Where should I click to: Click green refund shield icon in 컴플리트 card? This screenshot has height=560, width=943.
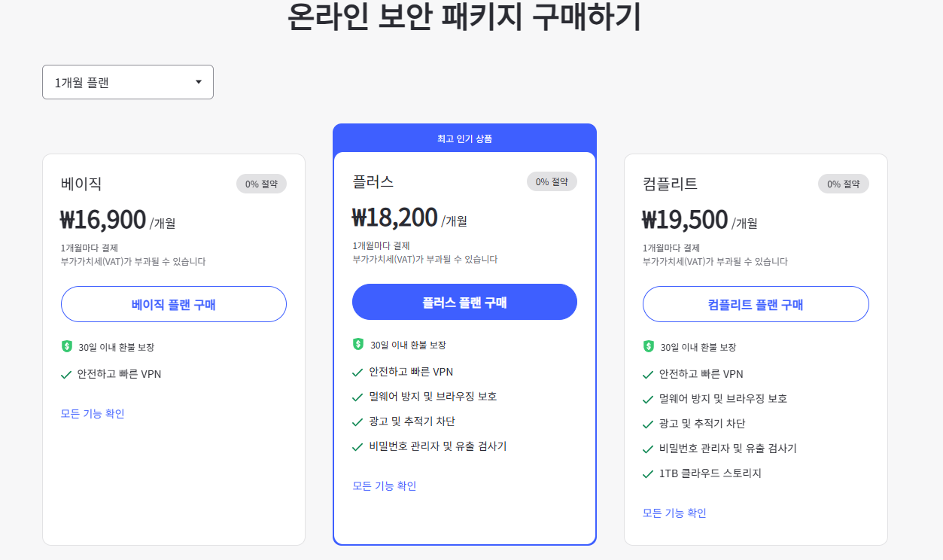coord(649,346)
